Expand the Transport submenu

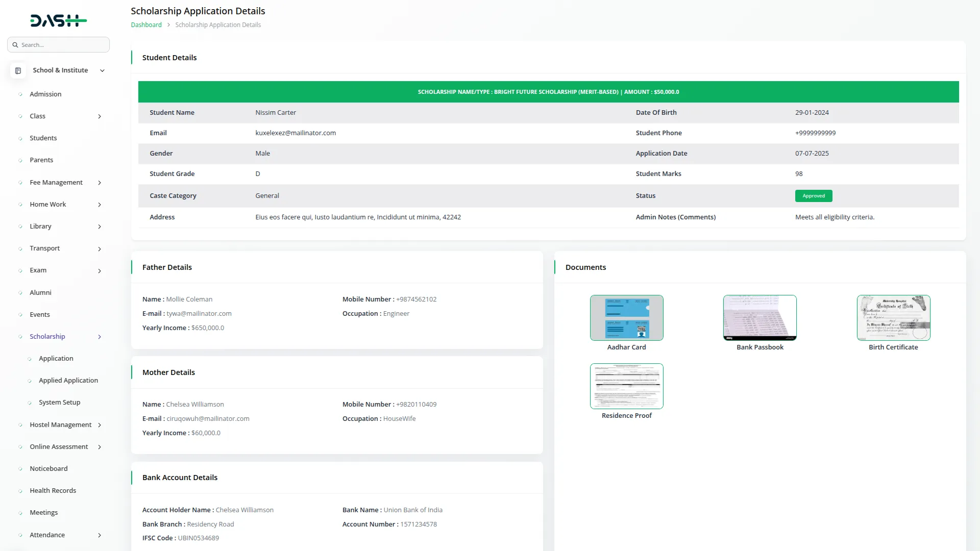click(100, 249)
